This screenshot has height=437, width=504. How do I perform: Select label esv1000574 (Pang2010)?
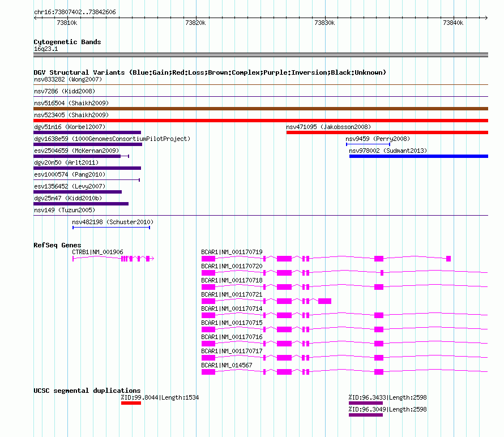(70, 174)
